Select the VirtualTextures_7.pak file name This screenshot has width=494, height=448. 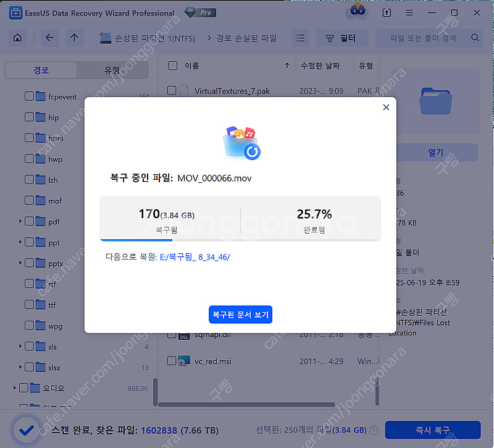pyautogui.click(x=232, y=91)
